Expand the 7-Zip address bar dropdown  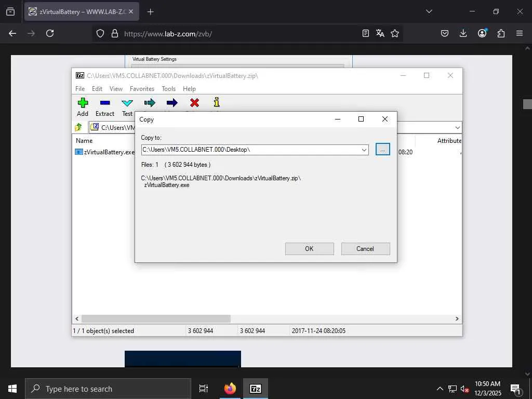(457, 128)
